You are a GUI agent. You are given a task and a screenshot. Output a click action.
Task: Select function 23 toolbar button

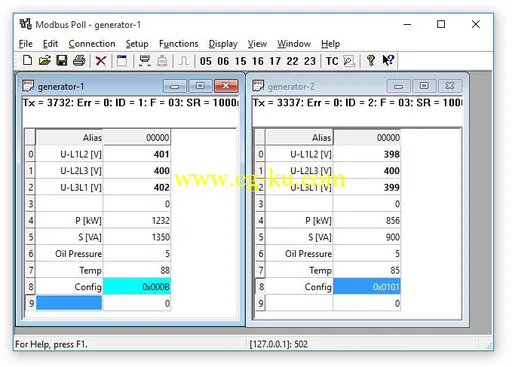coord(310,61)
